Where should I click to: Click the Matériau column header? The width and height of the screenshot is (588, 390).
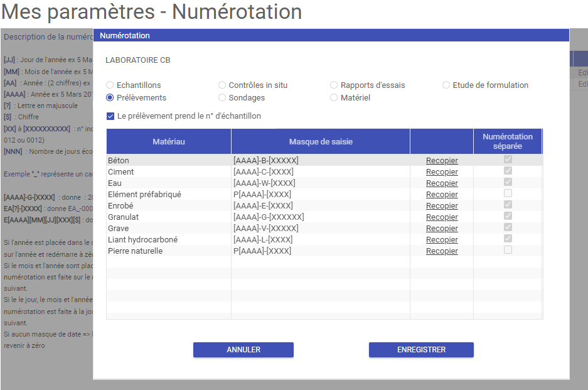tap(169, 141)
